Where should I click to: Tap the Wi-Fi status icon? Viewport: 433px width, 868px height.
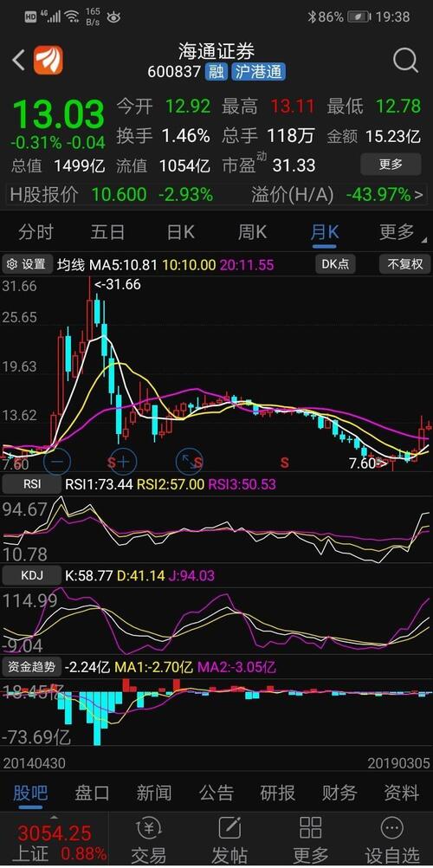coord(71,17)
